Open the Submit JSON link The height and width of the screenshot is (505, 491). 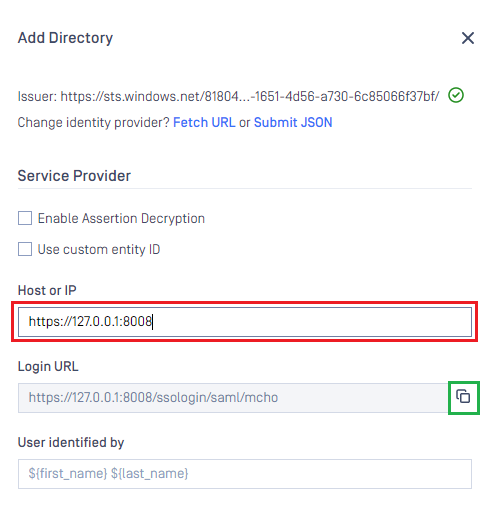pos(293,122)
